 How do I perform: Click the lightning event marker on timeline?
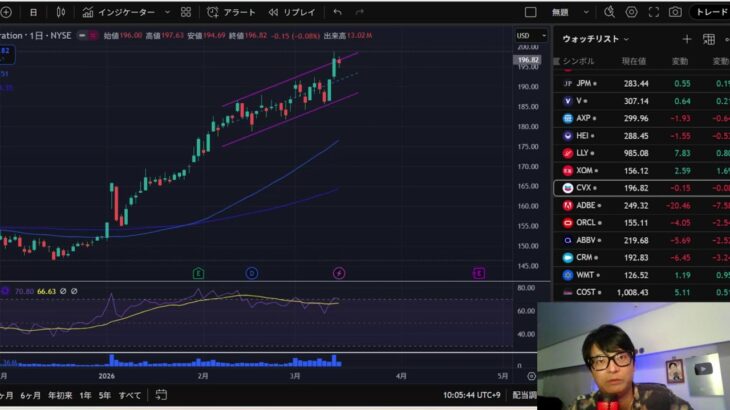coord(339,273)
